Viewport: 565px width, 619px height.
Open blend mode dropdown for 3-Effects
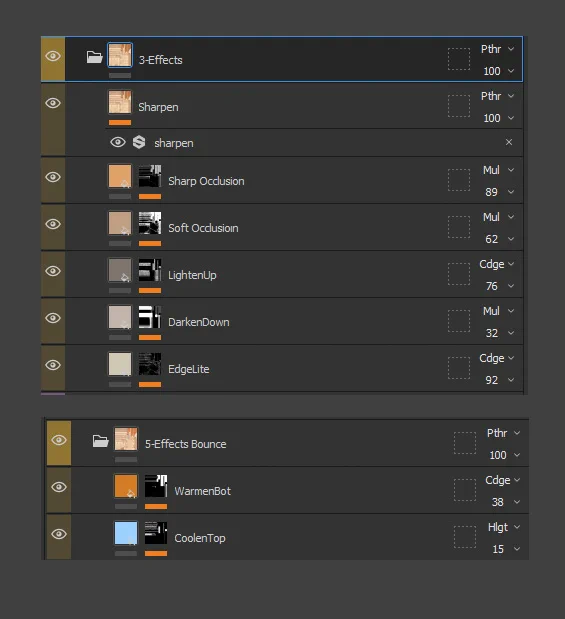click(x=497, y=49)
